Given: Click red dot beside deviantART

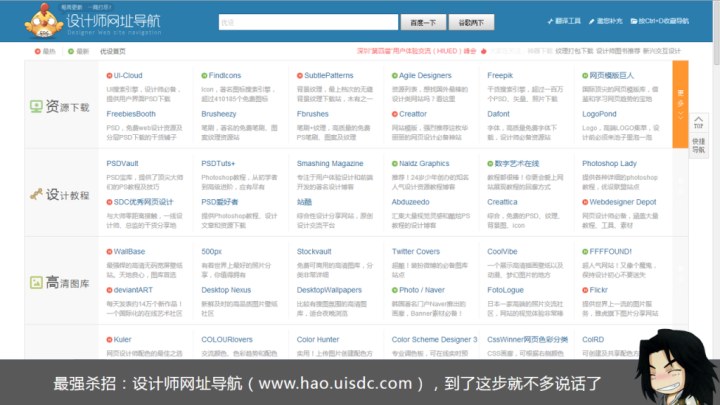Looking at the screenshot, I should click(x=109, y=290).
